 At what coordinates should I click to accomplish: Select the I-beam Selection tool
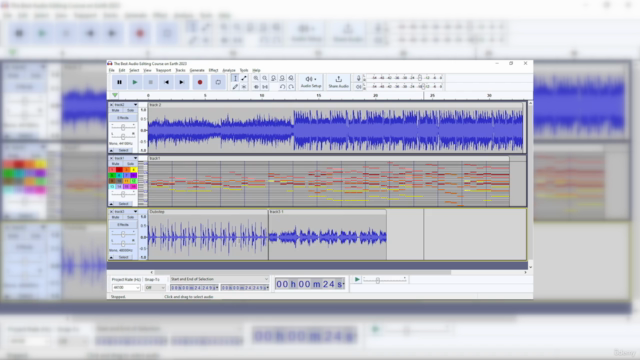point(235,78)
